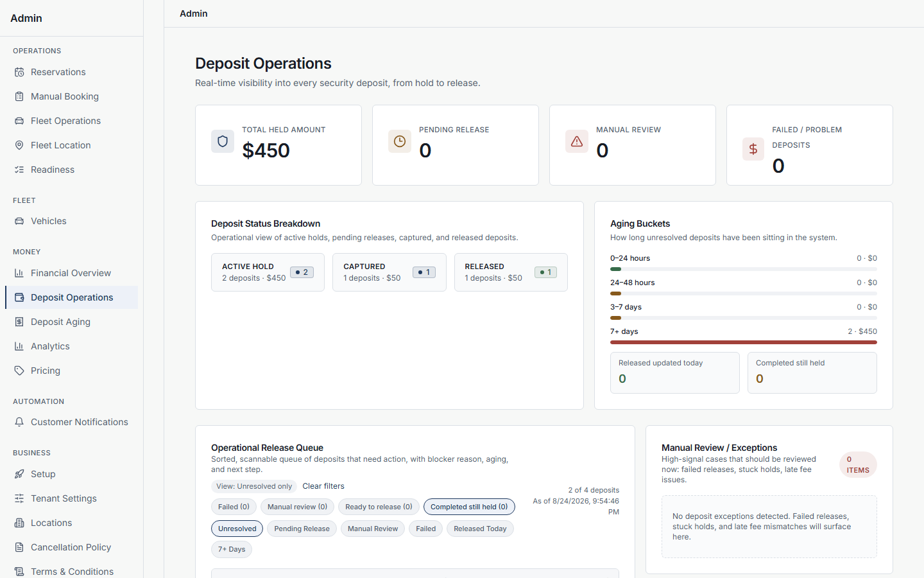Click the Analytics bar chart icon

(x=19, y=346)
